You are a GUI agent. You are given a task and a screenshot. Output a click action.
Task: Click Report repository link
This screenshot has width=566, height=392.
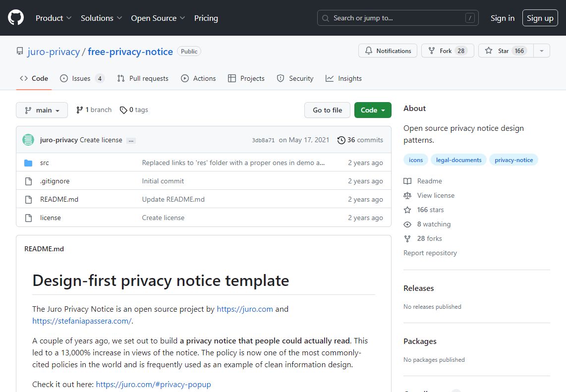click(430, 253)
